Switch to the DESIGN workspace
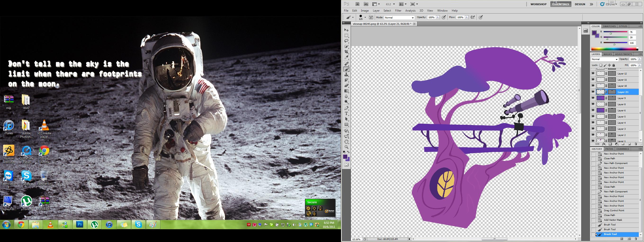 [580, 4]
